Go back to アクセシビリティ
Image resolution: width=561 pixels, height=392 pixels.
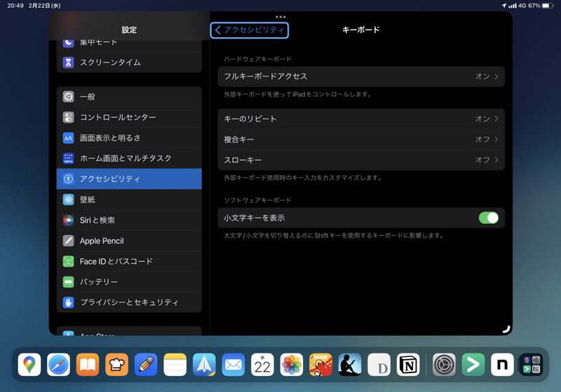tap(250, 30)
